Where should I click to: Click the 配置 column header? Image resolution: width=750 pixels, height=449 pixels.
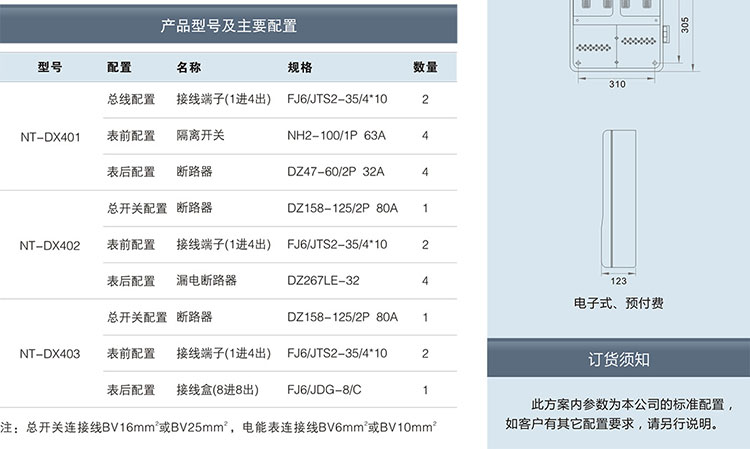(x=119, y=68)
